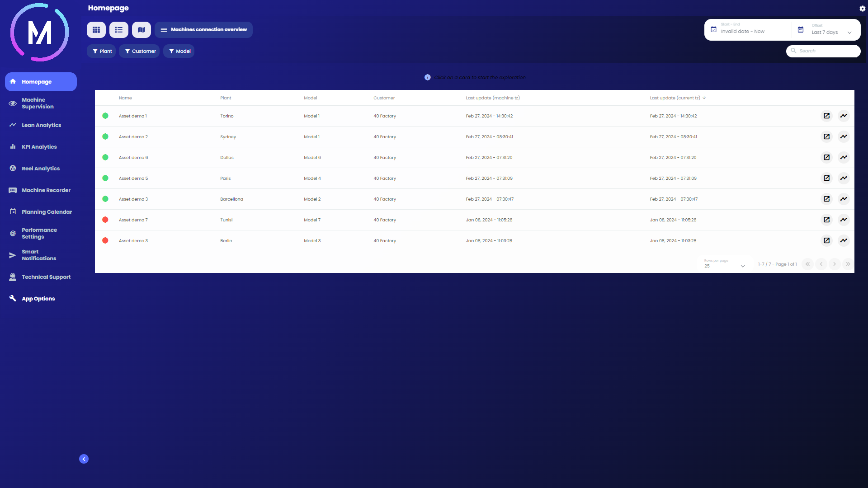Switch to grid card view
Viewport: 868px width, 488px height.
tap(96, 30)
